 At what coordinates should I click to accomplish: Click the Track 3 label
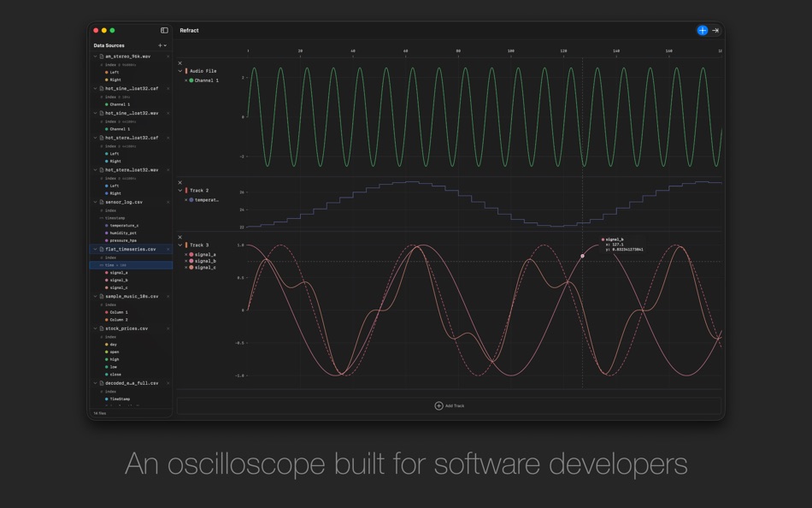click(x=199, y=245)
